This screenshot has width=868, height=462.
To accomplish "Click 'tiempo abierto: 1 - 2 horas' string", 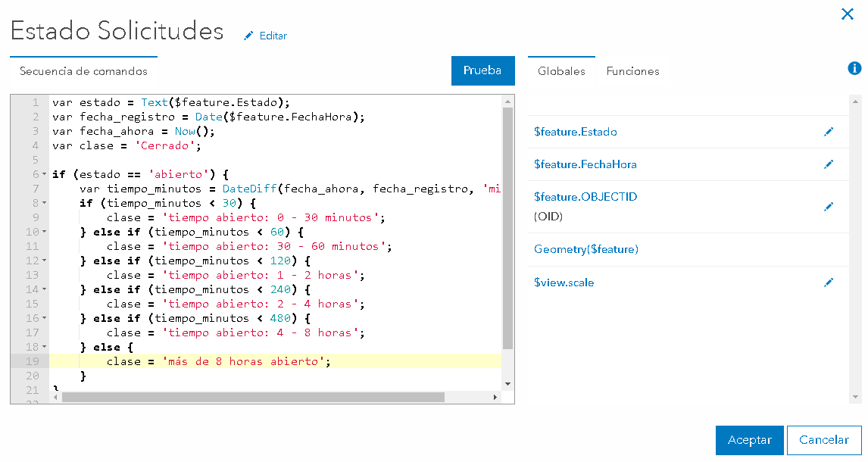I will pyautogui.click(x=260, y=275).
